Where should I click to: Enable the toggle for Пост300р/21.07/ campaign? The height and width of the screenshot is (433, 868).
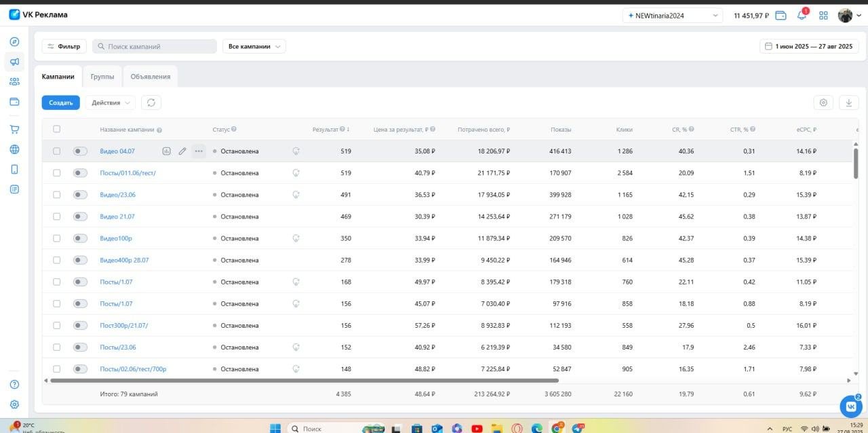click(x=80, y=326)
